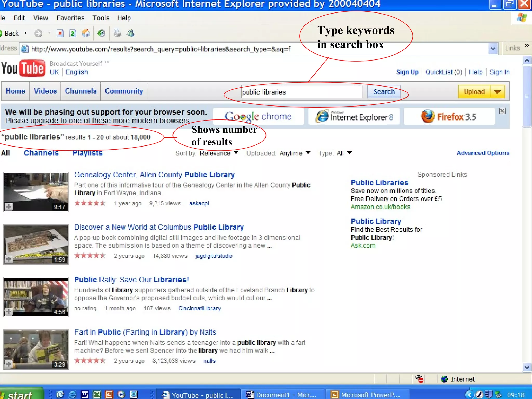Open the Community tab
The image size is (532, 399).
point(124,91)
